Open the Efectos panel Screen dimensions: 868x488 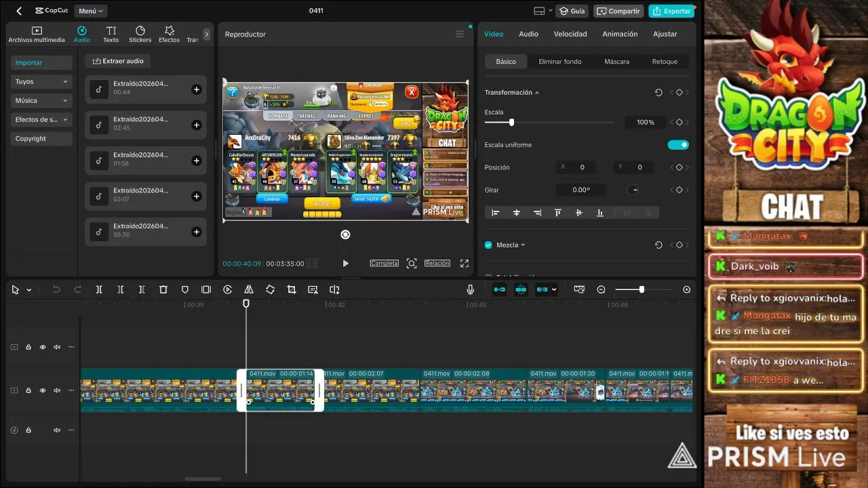click(x=170, y=35)
